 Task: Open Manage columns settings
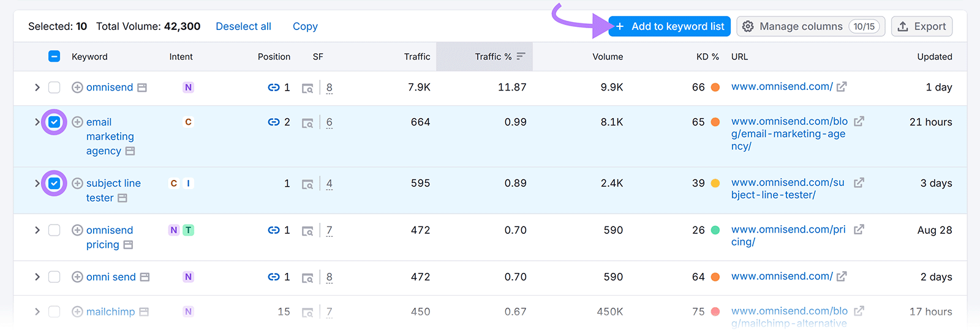(810, 26)
